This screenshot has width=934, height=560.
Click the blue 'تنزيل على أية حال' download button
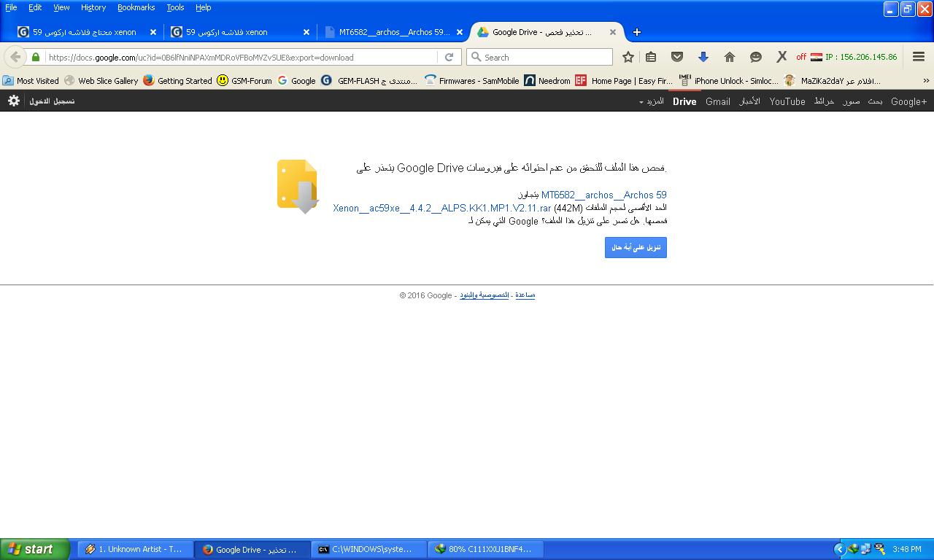[636, 247]
